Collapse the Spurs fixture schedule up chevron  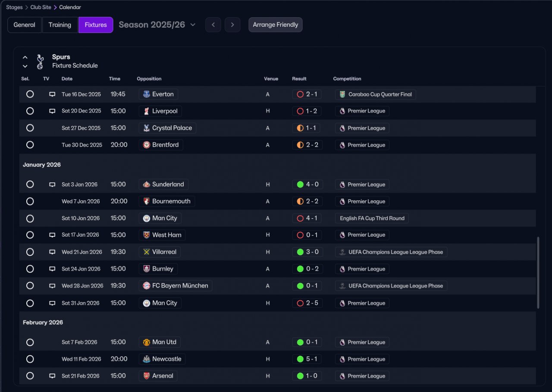pos(25,57)
